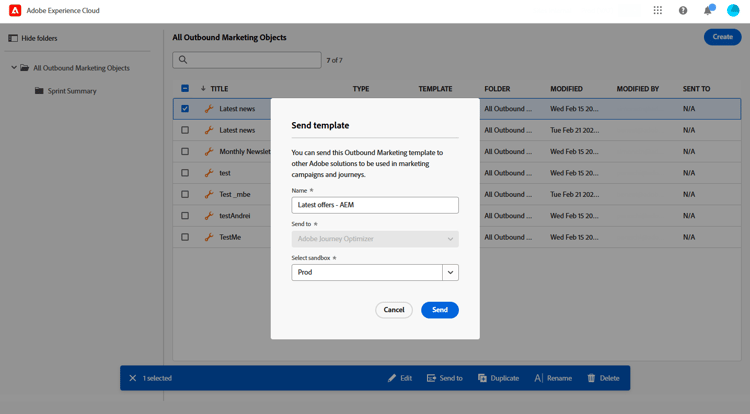Image resolution: width=750 pixels, height=414 pixels.
Task: Sort by the TITLE column arrow
Action: [203, 88]
